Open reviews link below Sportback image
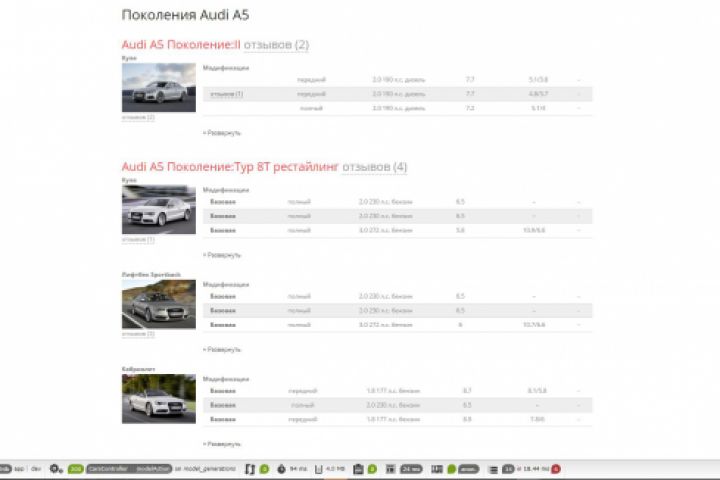This screenshot has height=480, width=720. [x=138, y=334]
